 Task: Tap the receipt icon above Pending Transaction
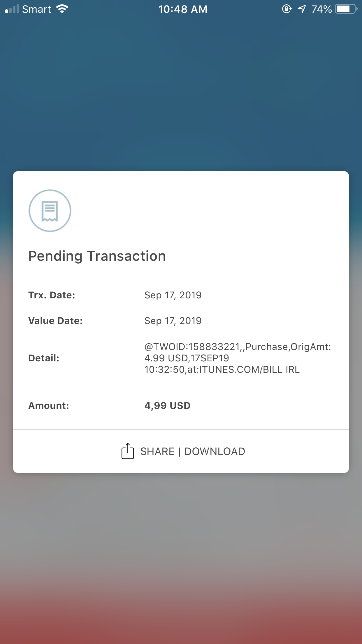pos(50,211)
